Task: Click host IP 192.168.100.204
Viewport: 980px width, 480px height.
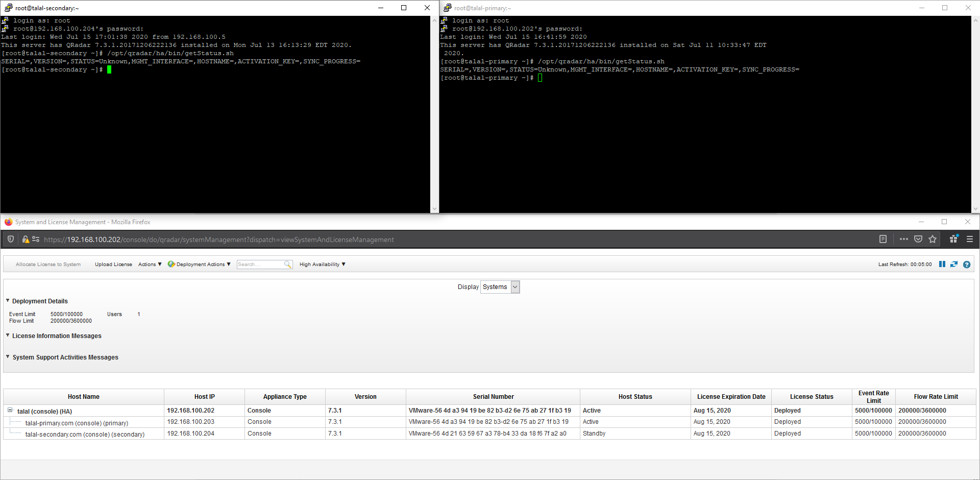Action: (x=191, y=434)
